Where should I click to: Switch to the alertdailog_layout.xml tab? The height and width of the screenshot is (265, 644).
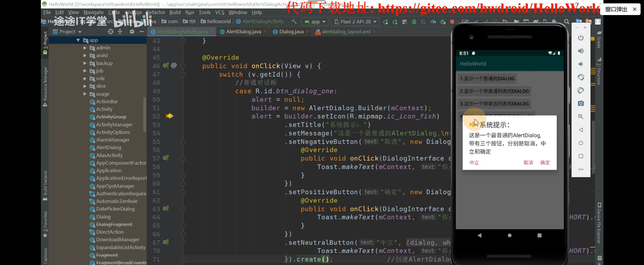pos(345,31)
